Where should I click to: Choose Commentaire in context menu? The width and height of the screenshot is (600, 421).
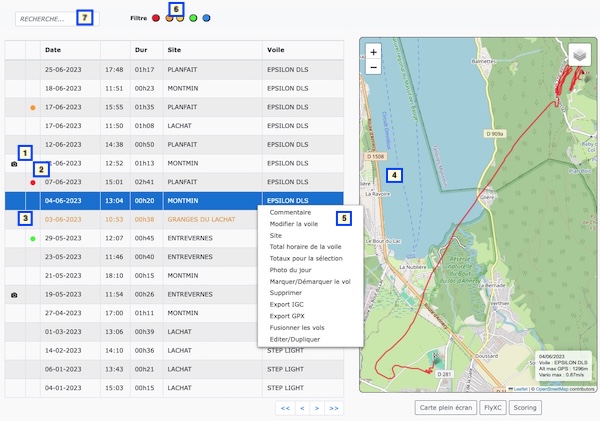point(290,212)
